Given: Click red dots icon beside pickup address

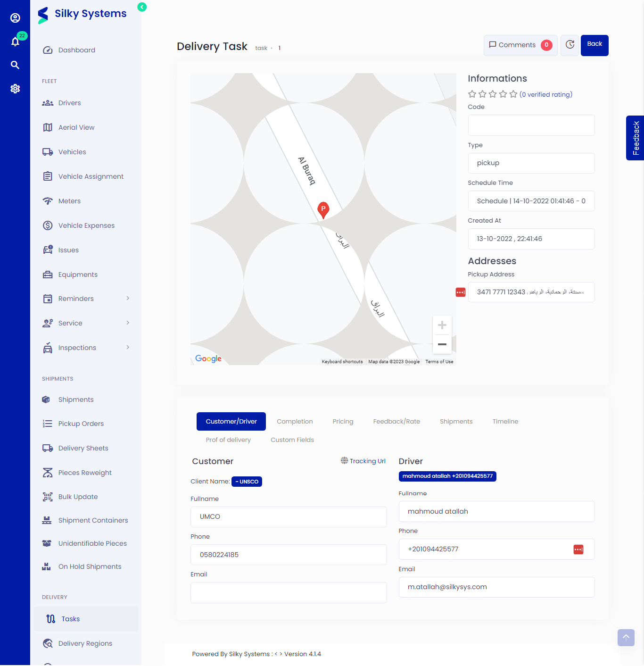Looking at the screenshot, I should [x=460, y=292].
